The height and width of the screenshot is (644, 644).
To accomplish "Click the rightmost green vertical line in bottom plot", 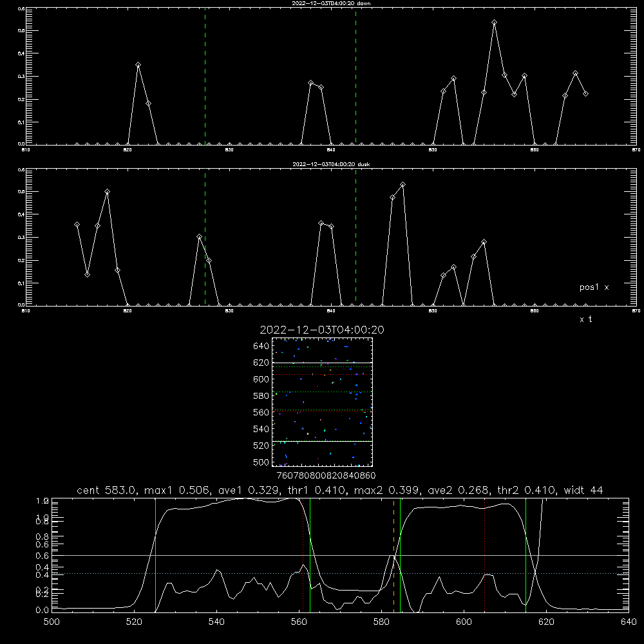I will (526, 555).
